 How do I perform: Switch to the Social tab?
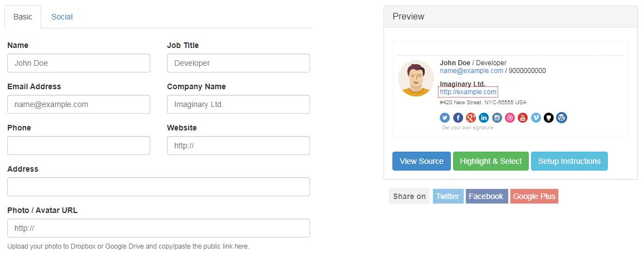point(62,17)
